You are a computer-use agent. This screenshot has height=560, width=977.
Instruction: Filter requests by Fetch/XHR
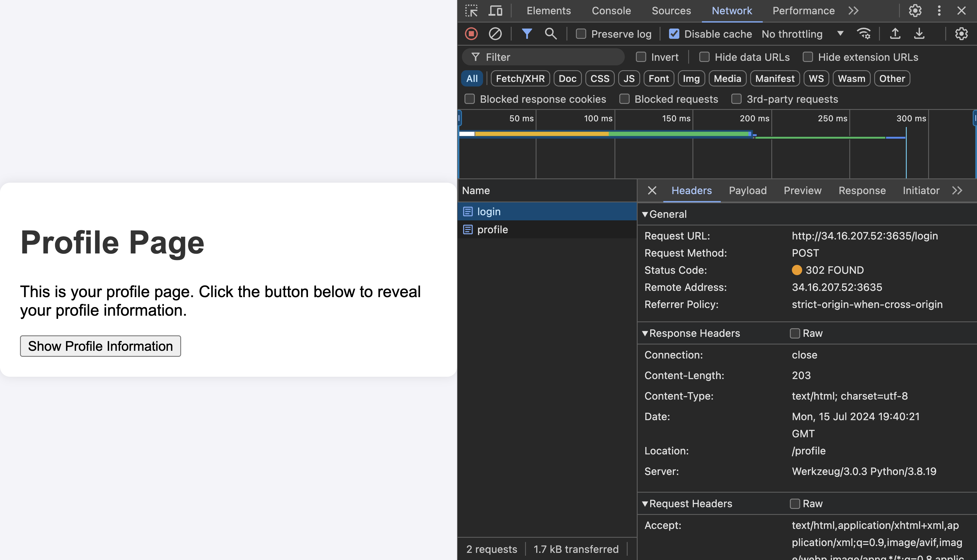(520, 78)
